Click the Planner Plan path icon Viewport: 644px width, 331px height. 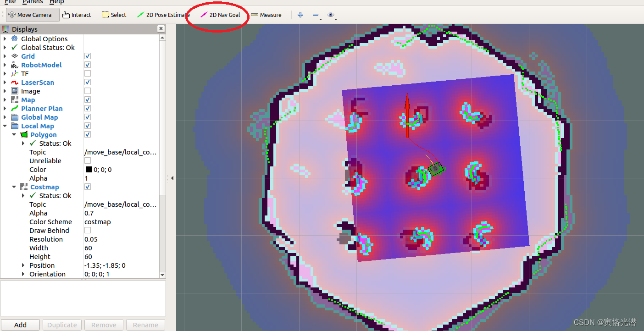pyautogui.click(x=15, y=109)
